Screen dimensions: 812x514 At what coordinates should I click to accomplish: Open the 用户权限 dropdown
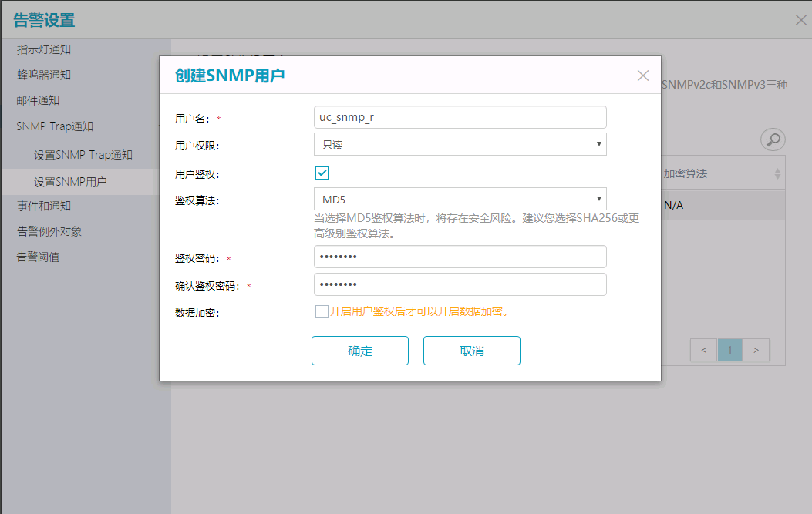[x=460, y=144]
